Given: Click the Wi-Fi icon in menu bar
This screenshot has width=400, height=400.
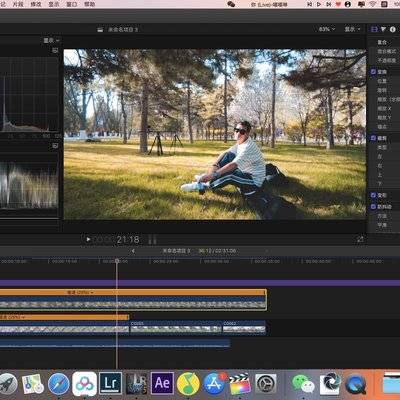Looking at the screenshot, I should tap(373, 4).
